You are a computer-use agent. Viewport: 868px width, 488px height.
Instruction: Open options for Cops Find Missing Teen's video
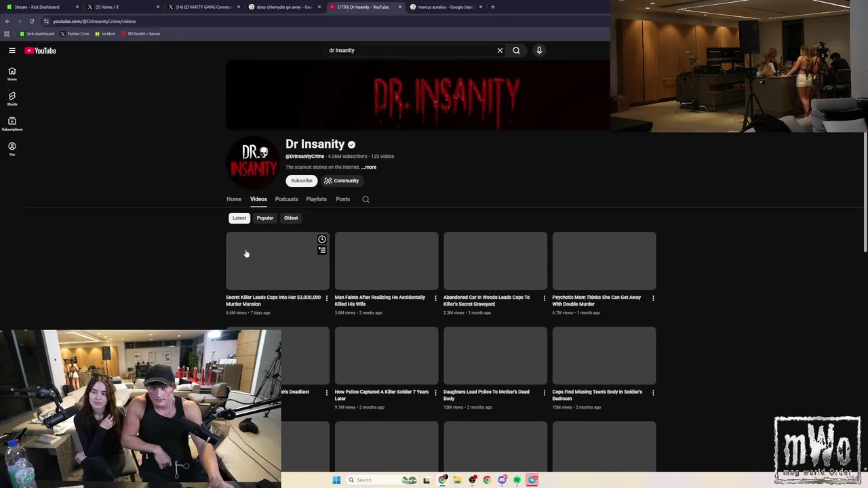coord(653,392)
